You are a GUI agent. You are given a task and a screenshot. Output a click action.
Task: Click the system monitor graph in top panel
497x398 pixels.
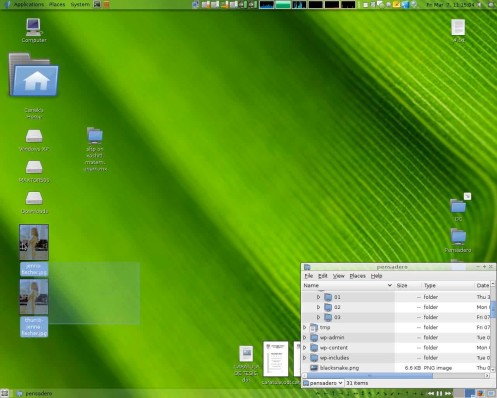(266, 4)
